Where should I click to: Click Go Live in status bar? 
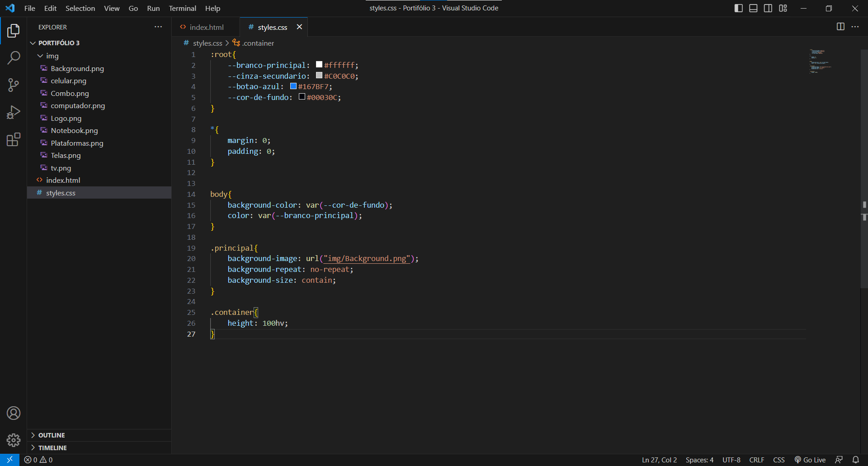pyautogui.click(x=810, y=460)
